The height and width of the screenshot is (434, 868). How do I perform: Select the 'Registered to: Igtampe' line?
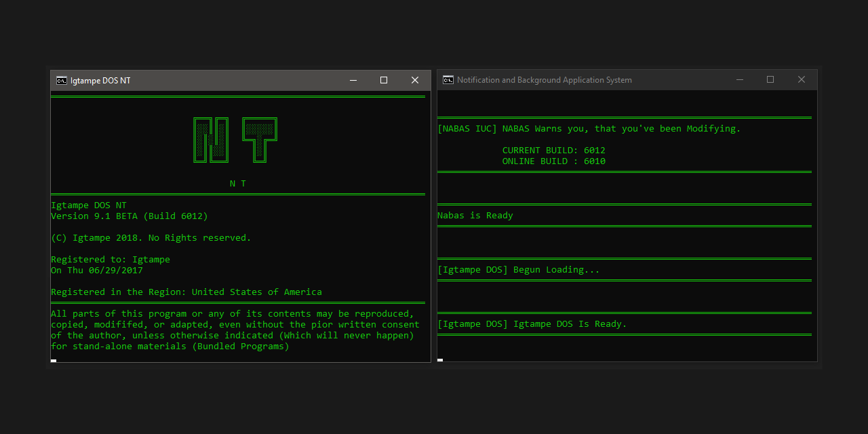[x=111, y=259]
